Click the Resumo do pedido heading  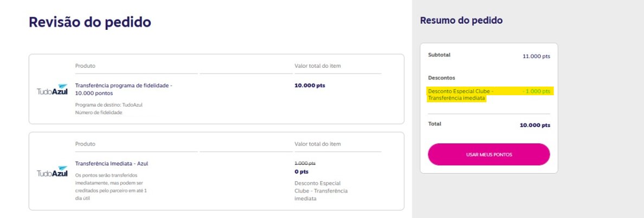tap(461, 20)
